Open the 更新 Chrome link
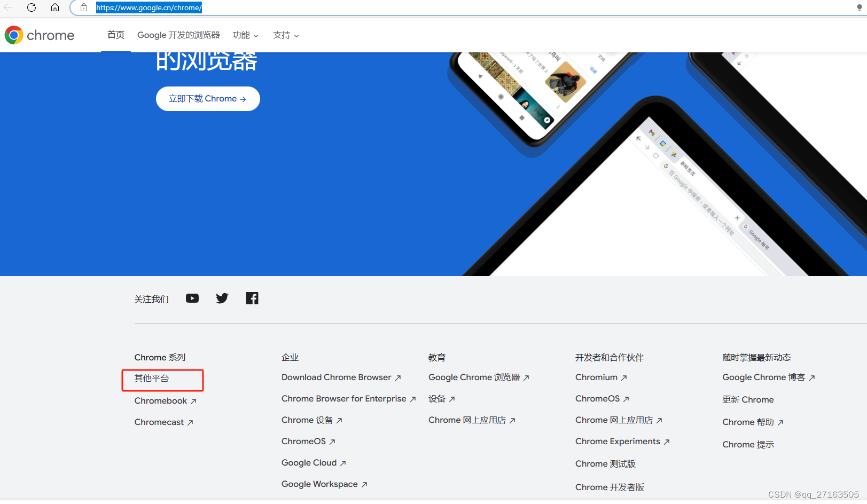Image resolution: width=867 pixels, height=504 pixels. (x=747, y=399)
